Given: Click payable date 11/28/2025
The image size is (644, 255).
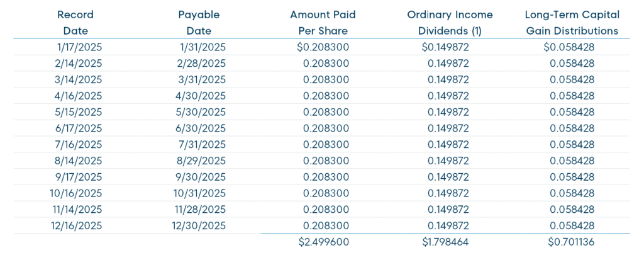Looking at the screenshot, I should tap(199, 210).
